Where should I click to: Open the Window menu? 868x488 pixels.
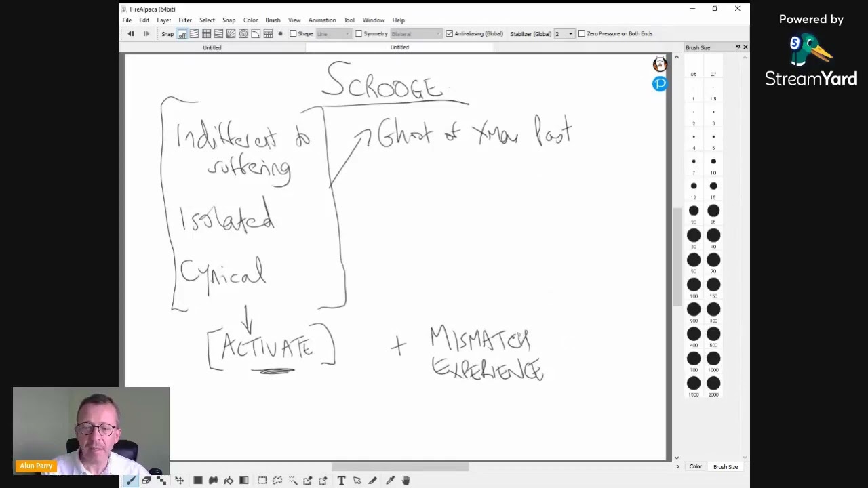(x=374, y=20)
